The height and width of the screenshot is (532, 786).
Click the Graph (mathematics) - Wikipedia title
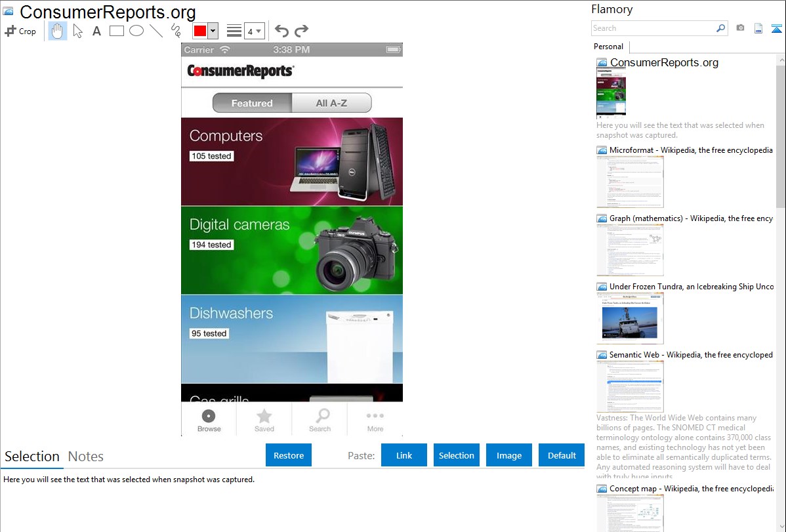(691, 218)
